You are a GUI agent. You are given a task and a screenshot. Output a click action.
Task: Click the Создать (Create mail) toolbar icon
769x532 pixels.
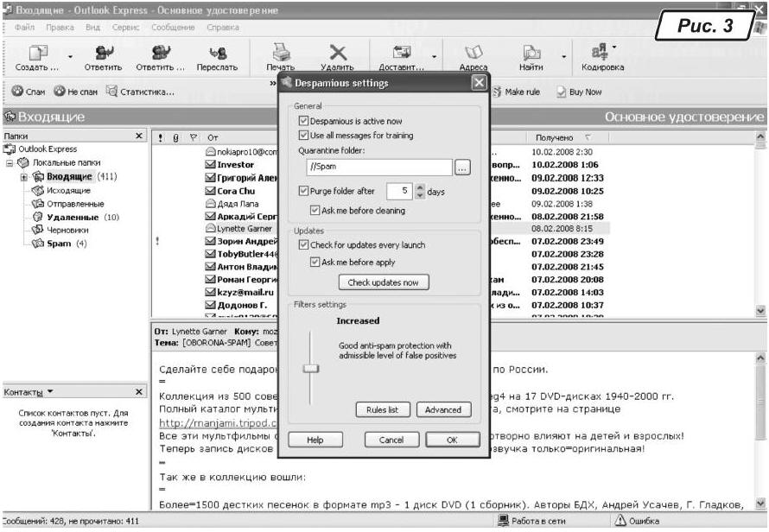pyautogui.click(x=36, y=53)
